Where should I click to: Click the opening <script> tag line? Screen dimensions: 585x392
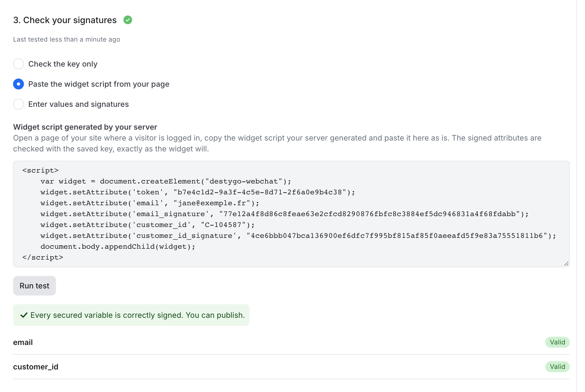click(x=41, y=170)
